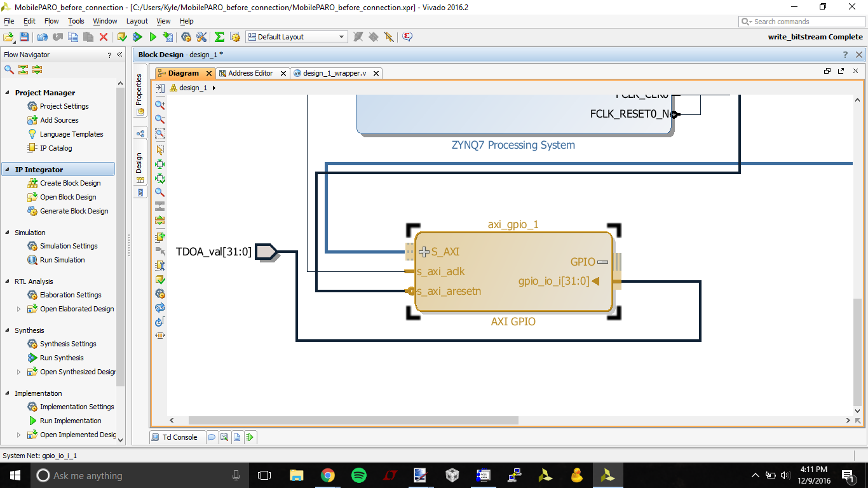Expand the Open Synthesized Design item
Screen dimensions: 868x488
[x=18, y=372]
